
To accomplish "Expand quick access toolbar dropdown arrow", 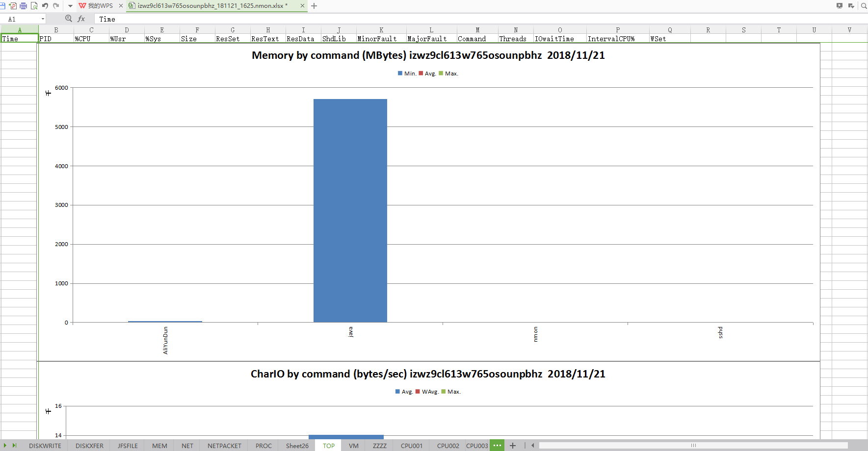I will [x=70, y=6].
